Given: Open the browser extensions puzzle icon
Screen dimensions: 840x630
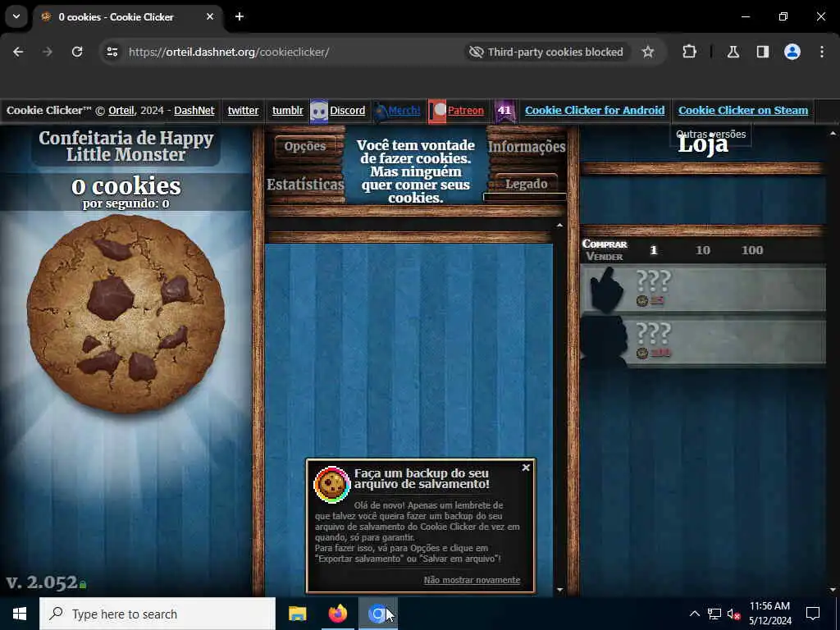Looking at the screenshot, I should pos(689,52).
